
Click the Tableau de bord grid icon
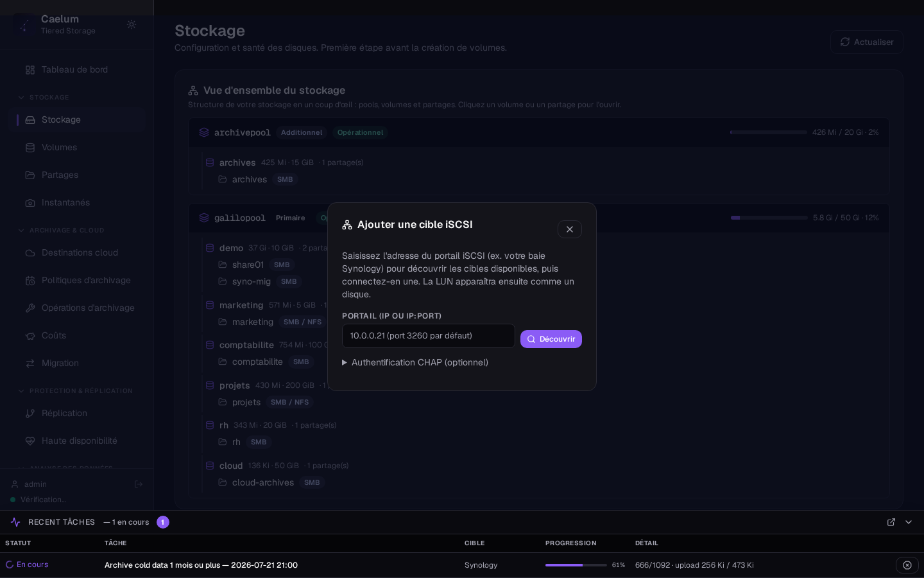pos(30,69)
